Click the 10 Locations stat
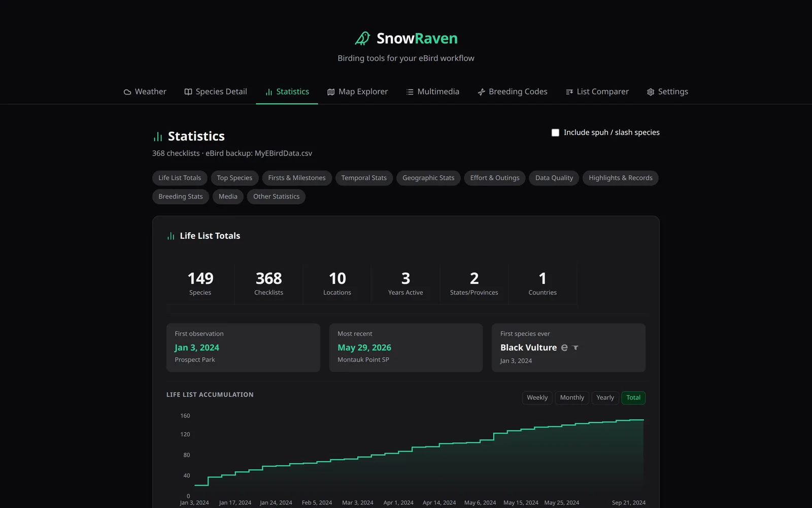Image resolution: width=812 pixels, height=508 pixels. click(x=337, y=283)
